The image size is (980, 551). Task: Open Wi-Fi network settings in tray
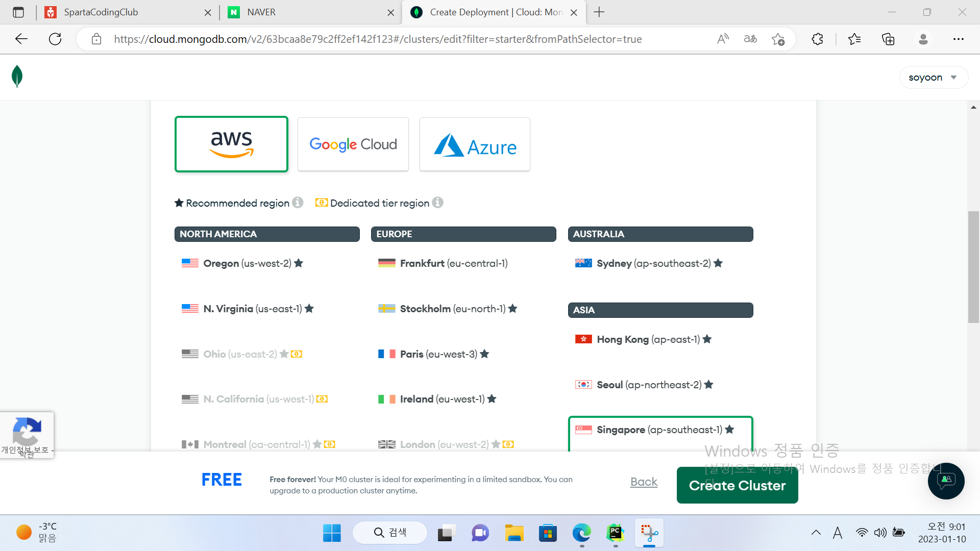862,533
